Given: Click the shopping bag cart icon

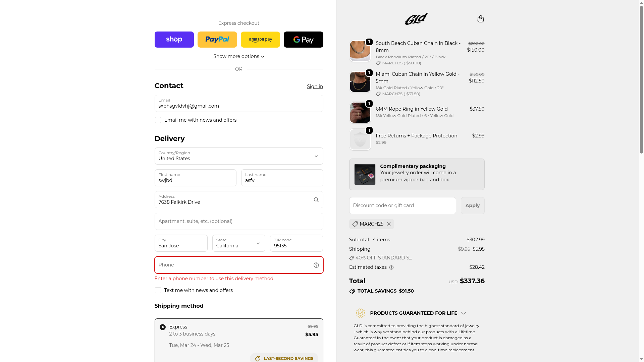Looking at the screenshot, I should 480,19.
